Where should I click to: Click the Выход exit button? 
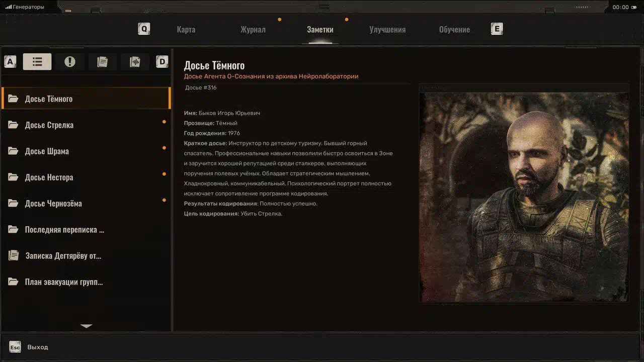pos(37,347)
